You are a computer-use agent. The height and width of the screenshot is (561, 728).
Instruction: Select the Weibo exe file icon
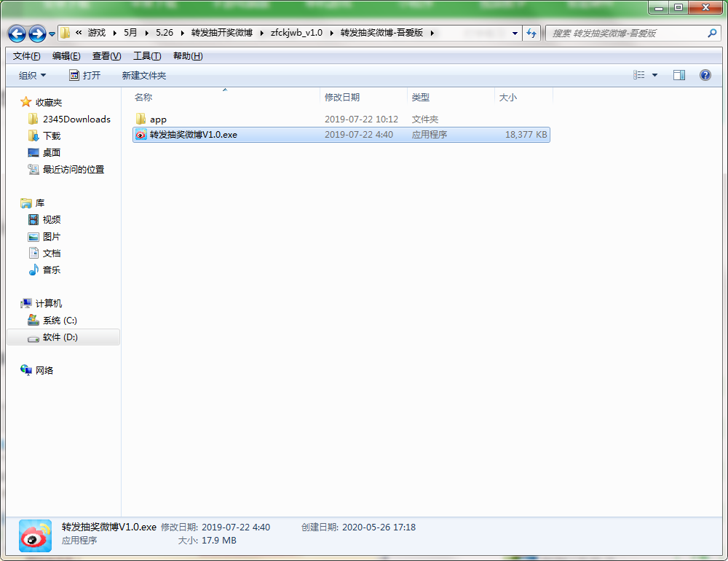click(x=141, y=135)
